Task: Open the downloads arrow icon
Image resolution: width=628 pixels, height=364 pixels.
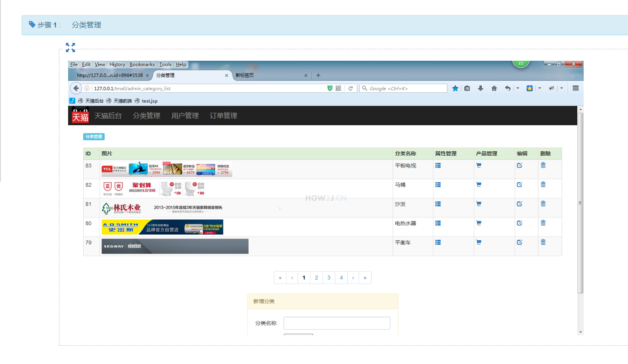Action: pos(480,88)
